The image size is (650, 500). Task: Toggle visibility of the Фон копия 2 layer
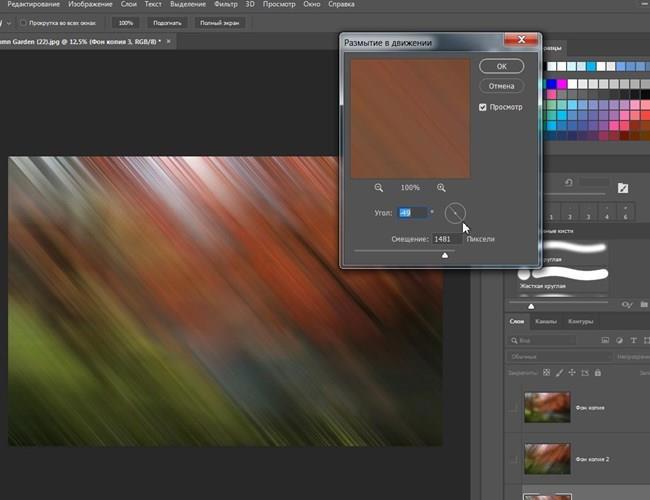pyautogui.click(x=513, y=458)
